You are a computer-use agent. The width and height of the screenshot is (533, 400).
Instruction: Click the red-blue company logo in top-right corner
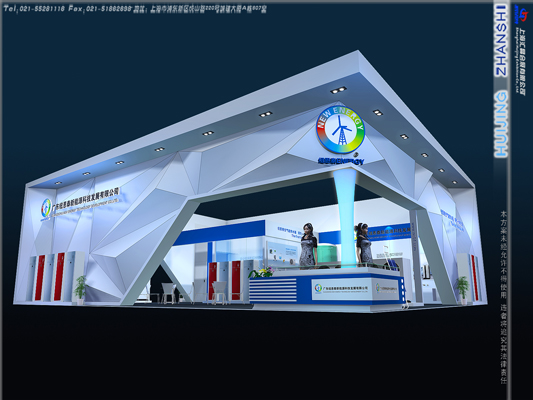click(x=521, y=14)
